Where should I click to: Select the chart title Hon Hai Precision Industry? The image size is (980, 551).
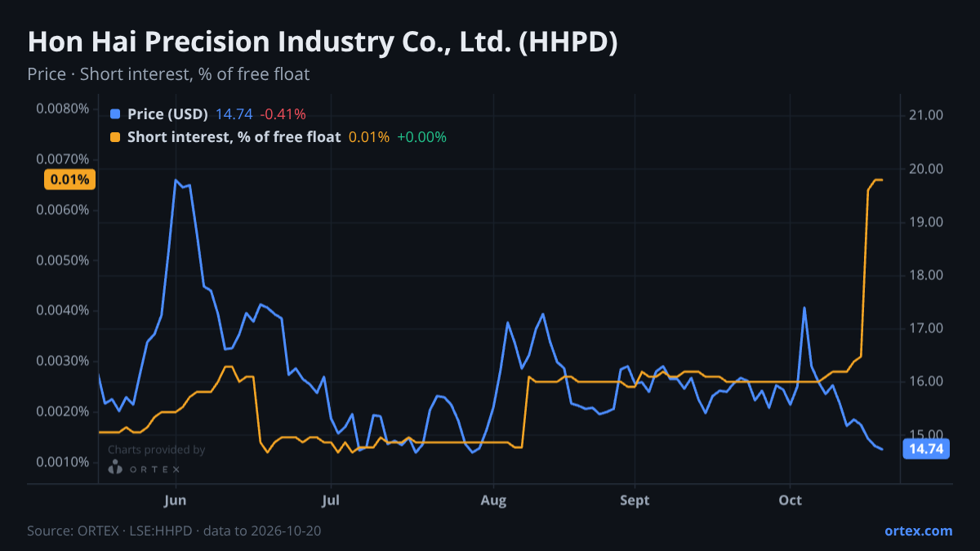(323, 42)
